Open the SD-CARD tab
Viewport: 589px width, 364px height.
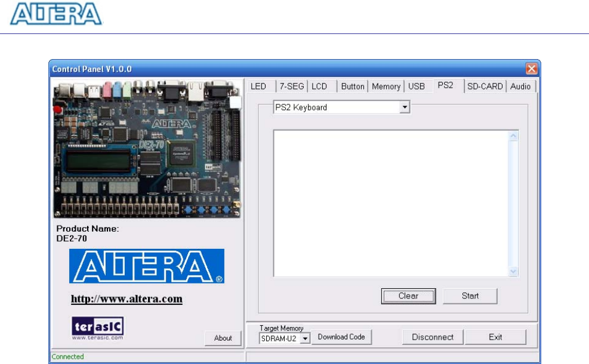(x=485, y=87)
